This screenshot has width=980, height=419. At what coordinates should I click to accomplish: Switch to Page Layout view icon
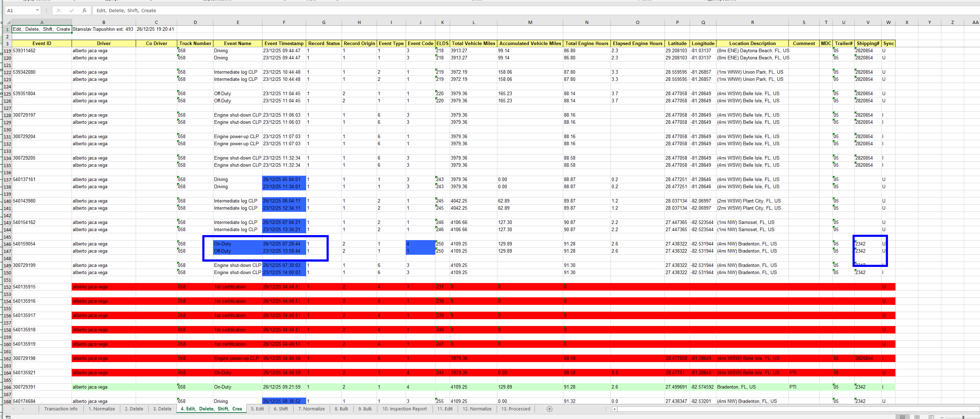click(917, 417)
